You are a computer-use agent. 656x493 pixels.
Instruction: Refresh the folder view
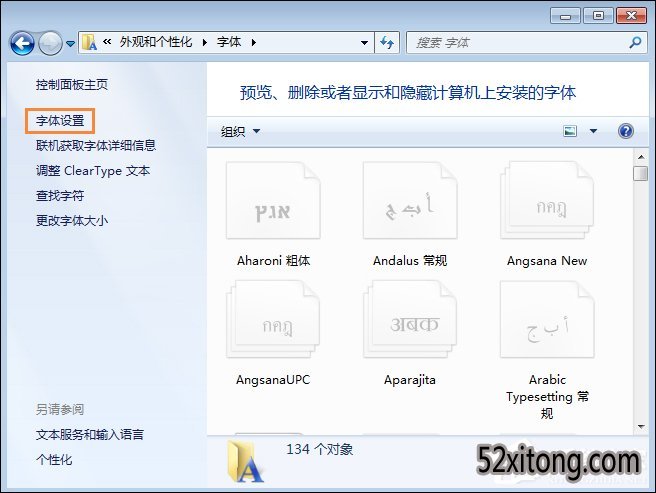click(x=387, y=42)
